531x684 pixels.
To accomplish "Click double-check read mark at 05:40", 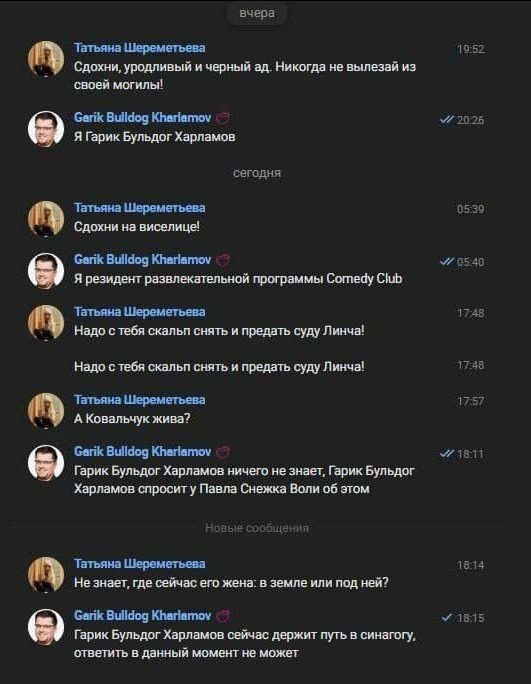I will [x=447, y=262].
